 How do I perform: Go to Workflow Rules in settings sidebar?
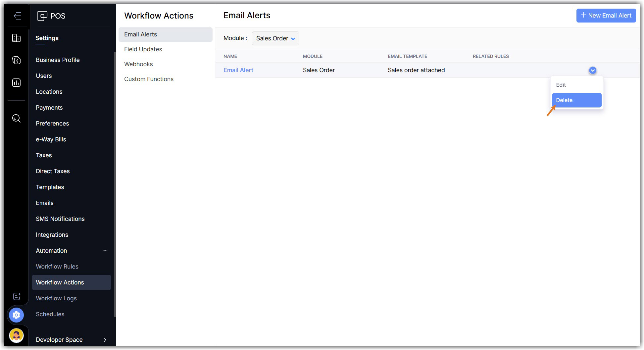click(x=57, y=267)
